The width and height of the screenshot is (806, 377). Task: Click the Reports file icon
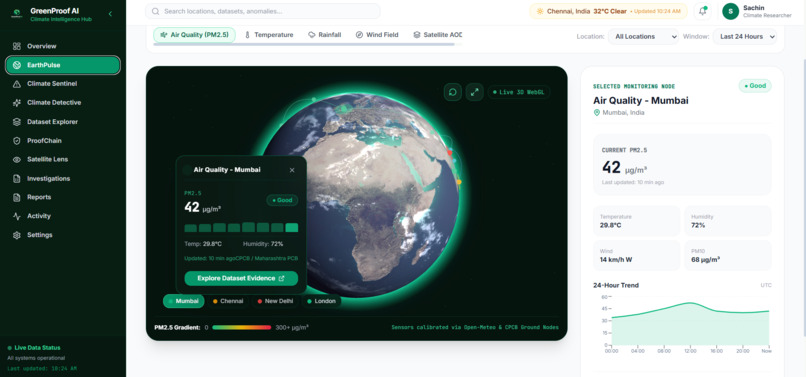(17, 197)
